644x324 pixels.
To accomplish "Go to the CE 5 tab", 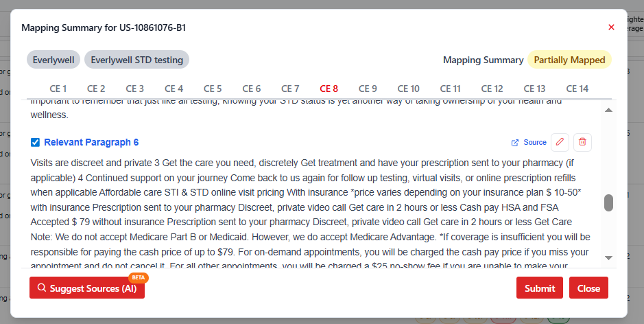I will tap(213, 89).
